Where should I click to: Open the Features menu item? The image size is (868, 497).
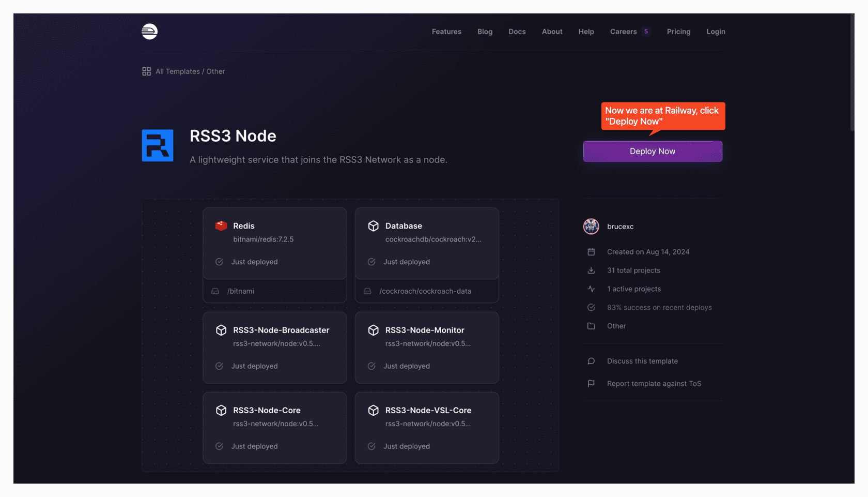[x=446, y=32]
